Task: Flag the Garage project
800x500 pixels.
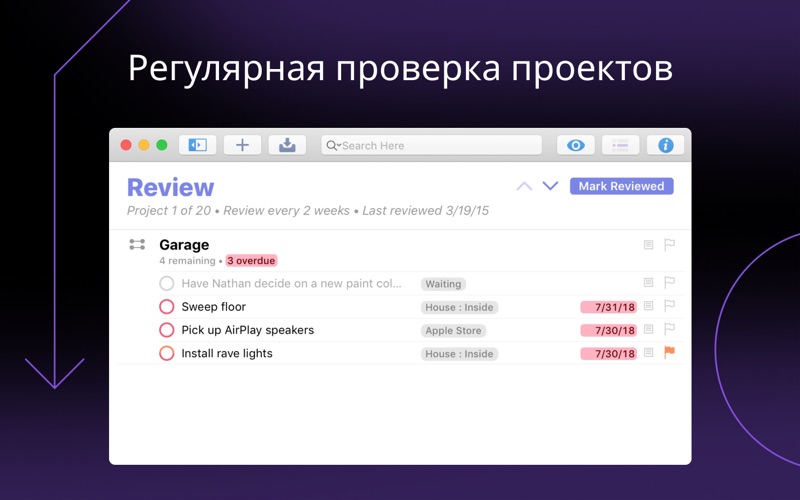Action: (x=669, y=244)
